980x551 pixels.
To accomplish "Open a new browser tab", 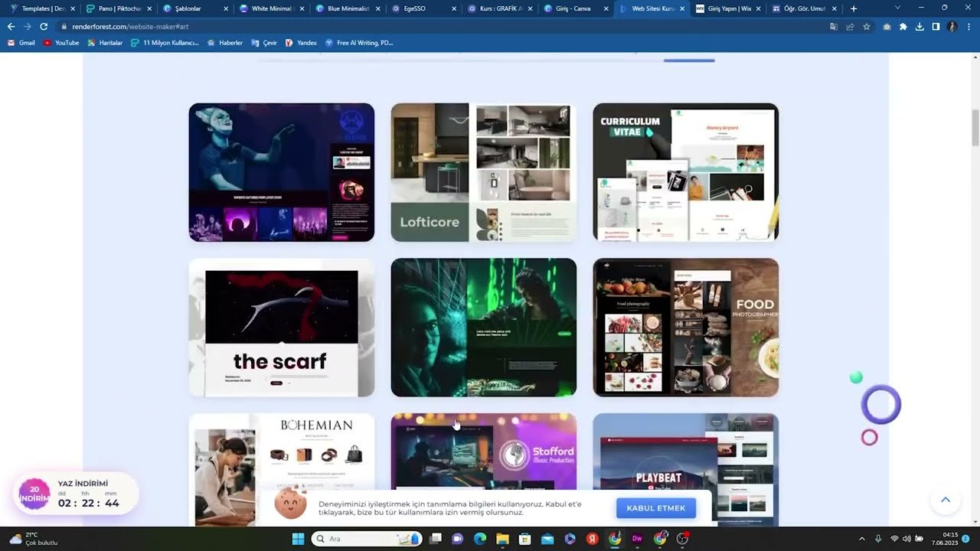I will 854,8.
